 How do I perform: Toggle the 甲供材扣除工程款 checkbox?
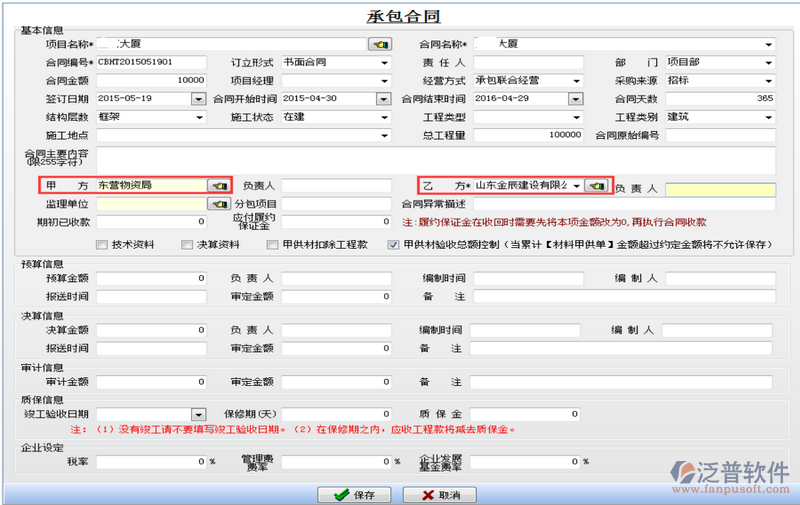[x=272, y=244]
